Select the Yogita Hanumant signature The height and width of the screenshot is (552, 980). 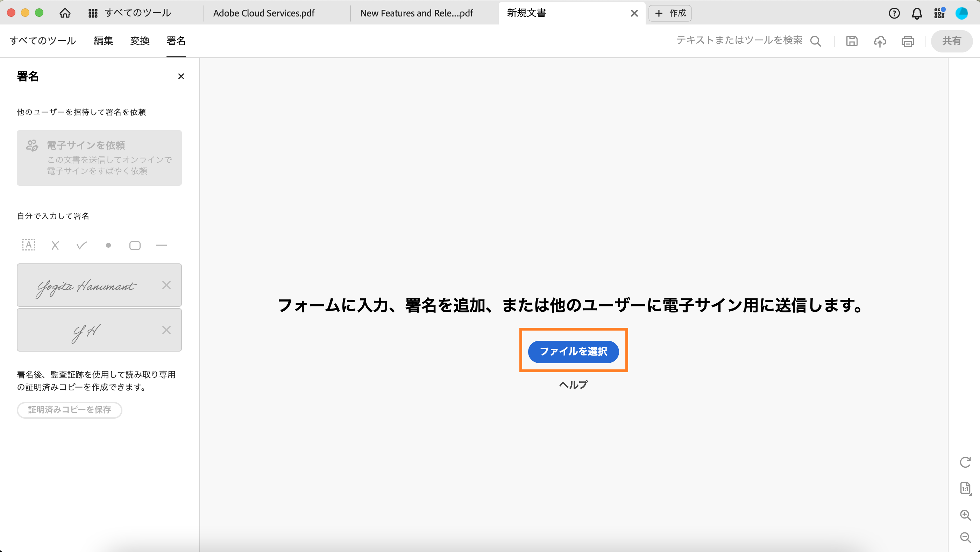tap(86, 285)
